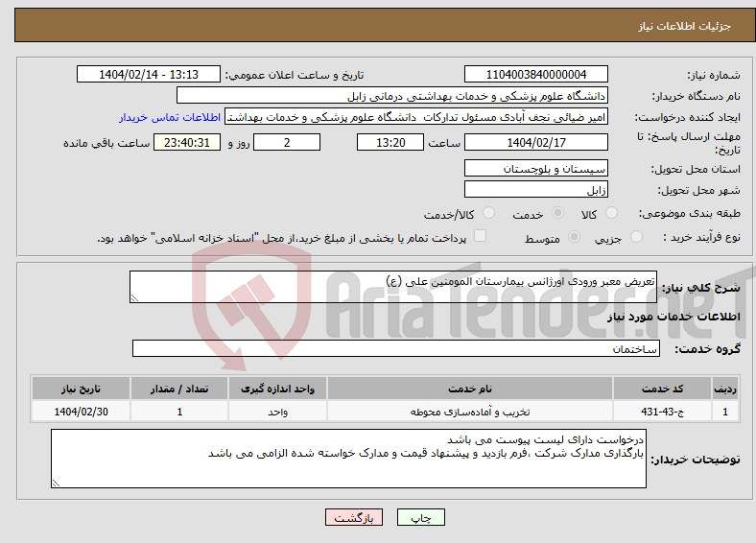The height and width of the screenshot is (543, 756).
Task: Click service code cell ج-43-431
Action: 663,412
